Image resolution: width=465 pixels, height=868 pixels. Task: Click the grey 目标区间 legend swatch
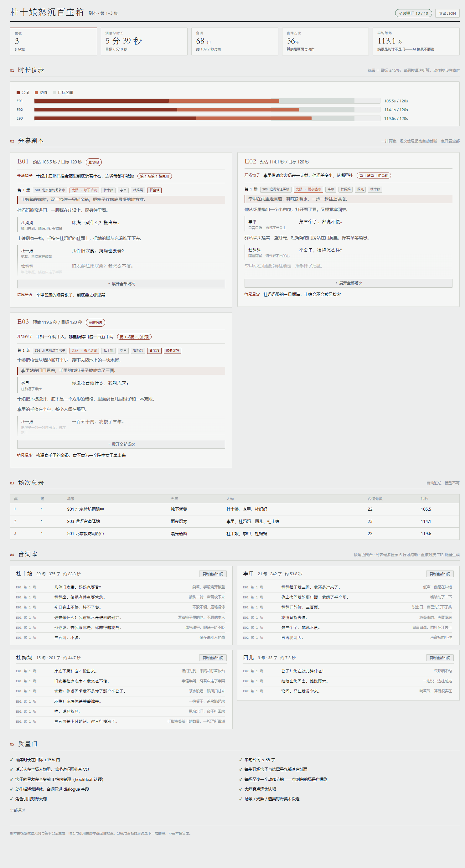click(x=54, y=93)
